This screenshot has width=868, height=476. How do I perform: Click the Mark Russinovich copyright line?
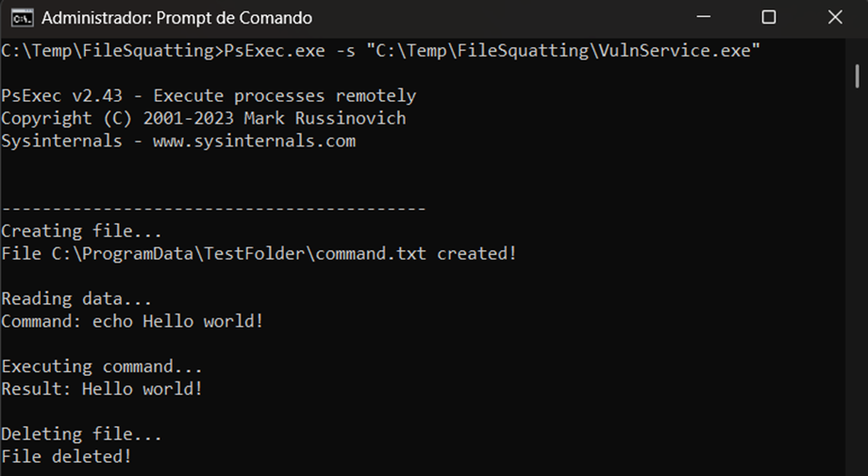pos(203,119)
